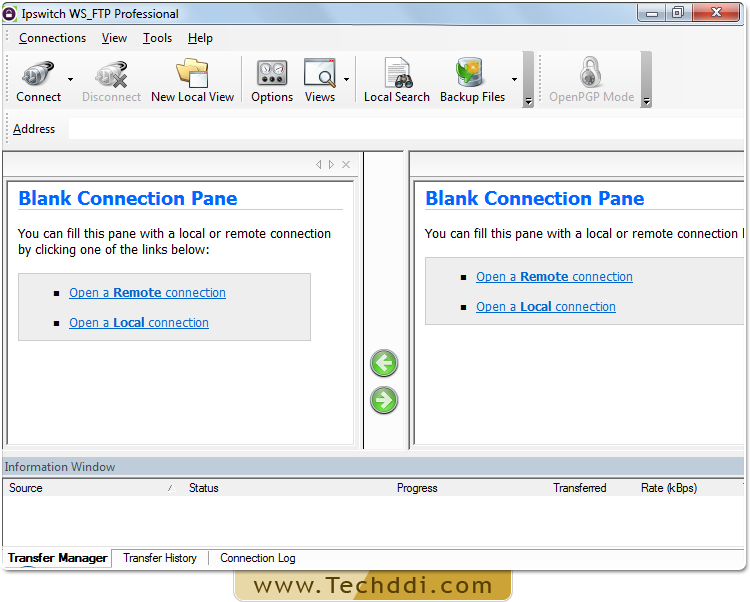The height and width of the screenshot is (602, 750).
Task: Open a Remote connection in right pane
Action: (x=554, y=277)
